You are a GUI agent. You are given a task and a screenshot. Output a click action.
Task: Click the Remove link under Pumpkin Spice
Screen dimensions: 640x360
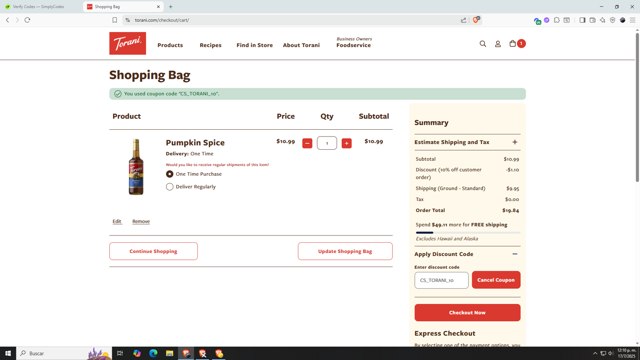141,221
